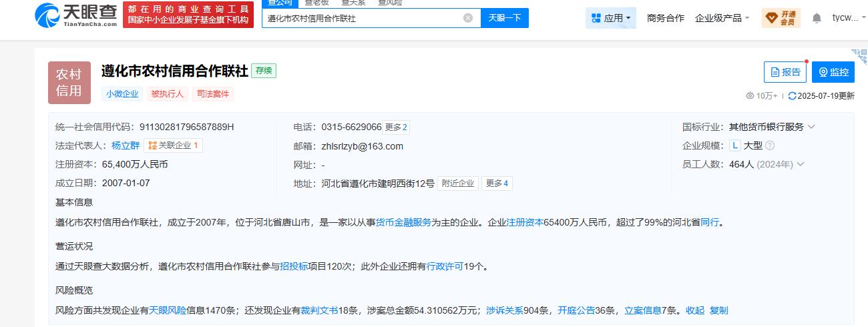Viewport: 868px width, 327px height.
Task: Click the 天眼一下 search button
Action: [x=504, y=18]
